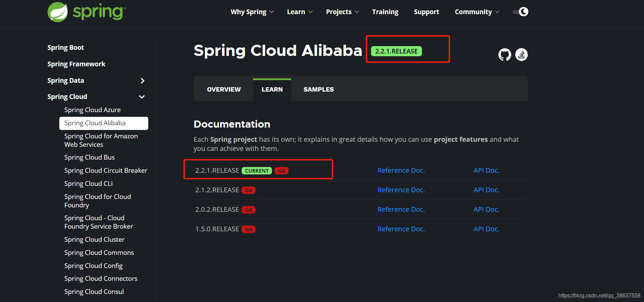Open Reference Doc. for 2.1.2.RELEASE

[401, 190]
